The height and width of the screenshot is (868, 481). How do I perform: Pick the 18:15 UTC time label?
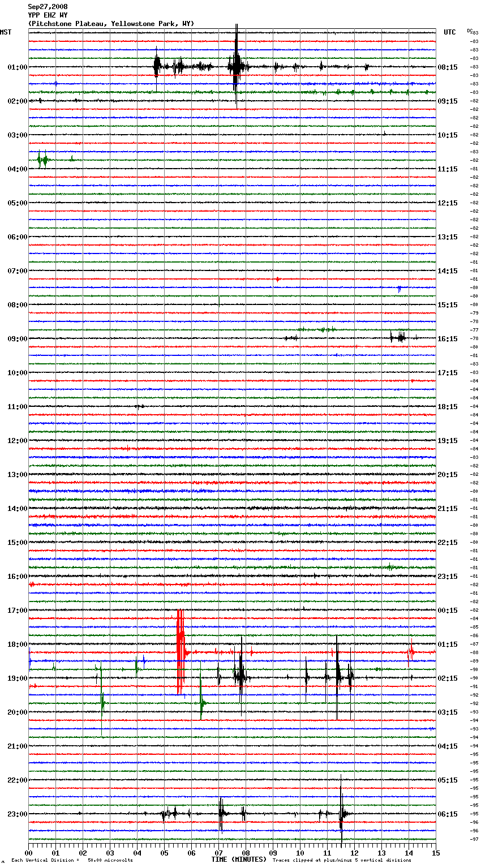pos(448,407)
